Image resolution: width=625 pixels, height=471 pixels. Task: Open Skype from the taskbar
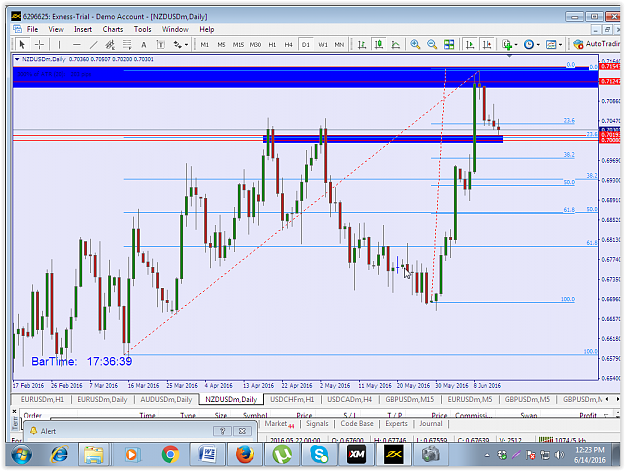tap(319, 454)
